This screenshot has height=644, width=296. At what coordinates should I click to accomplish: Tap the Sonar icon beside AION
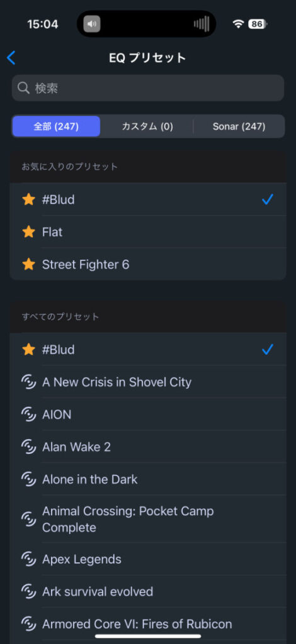click(x=28, y=414)
